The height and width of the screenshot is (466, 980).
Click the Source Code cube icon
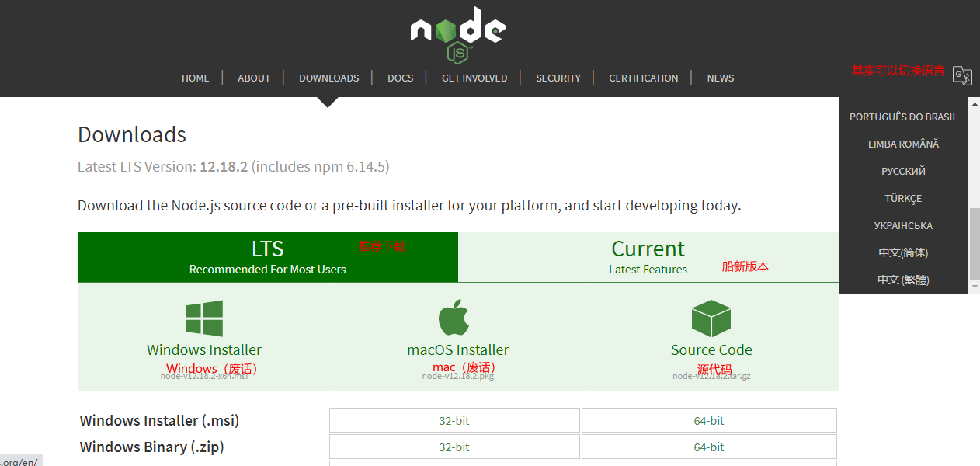point(711,318)
